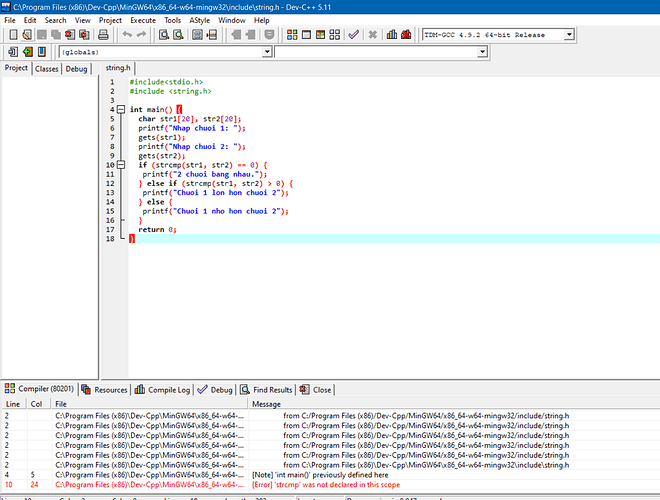Switch to the Classes tab
Viewport: 660px width, 500px height.
coord(47,69)
